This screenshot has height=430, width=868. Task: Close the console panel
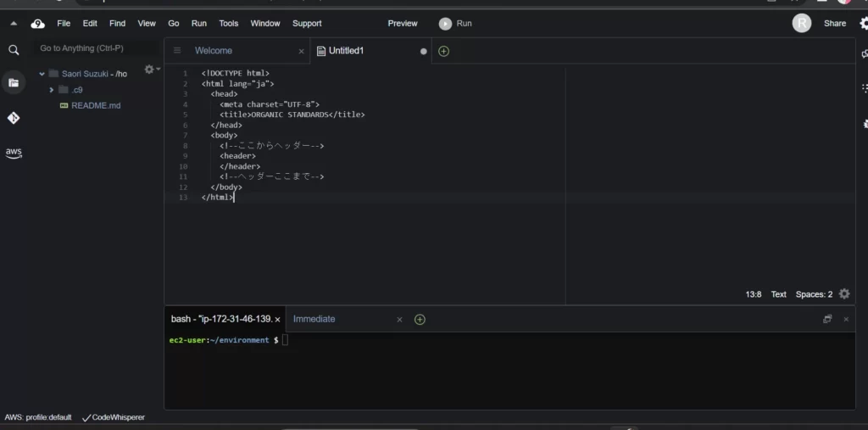pos(846,319)
